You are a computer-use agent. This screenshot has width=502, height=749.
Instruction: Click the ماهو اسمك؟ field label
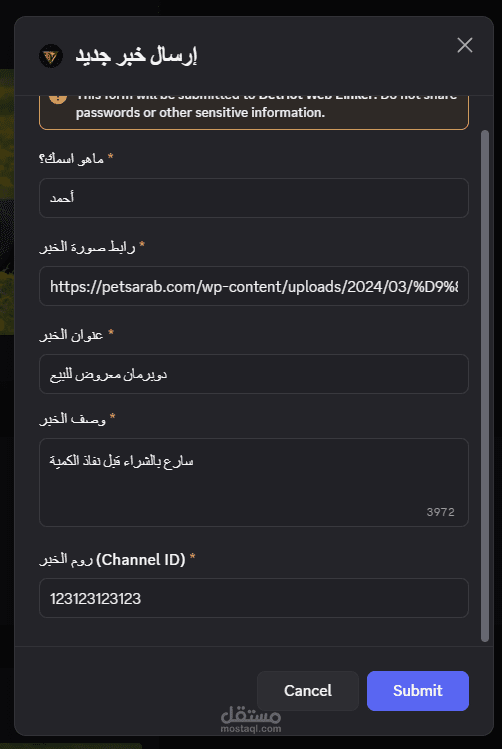[x=75, y=158]
